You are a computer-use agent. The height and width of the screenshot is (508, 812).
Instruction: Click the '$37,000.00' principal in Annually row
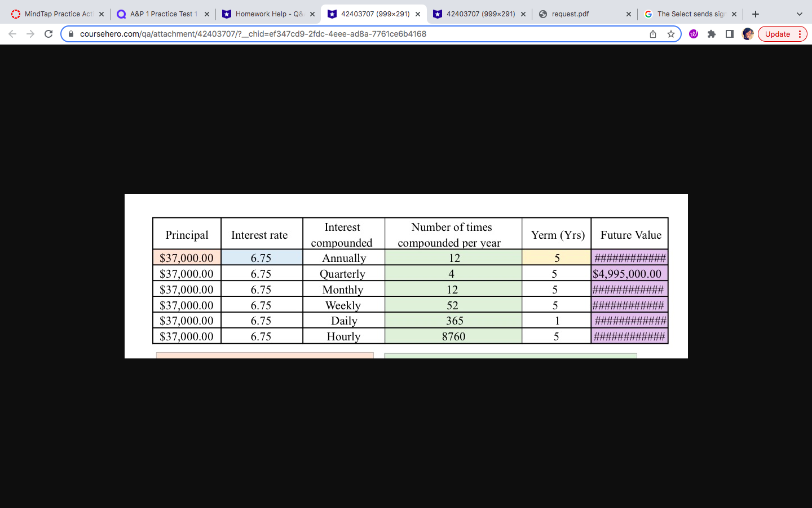187,257
